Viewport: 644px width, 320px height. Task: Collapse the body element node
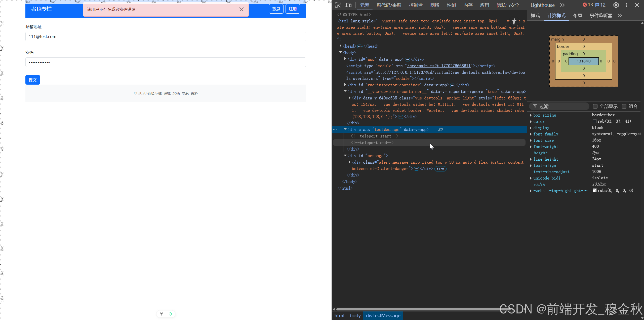click(340, 52)
